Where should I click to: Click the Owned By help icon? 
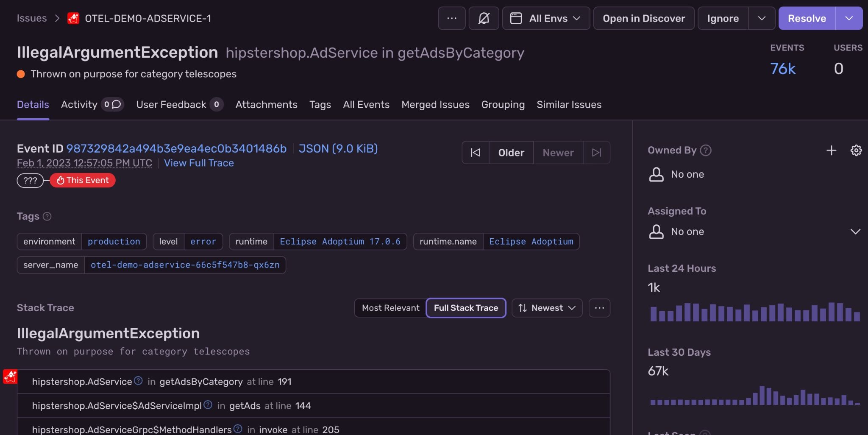click(706, 150)
